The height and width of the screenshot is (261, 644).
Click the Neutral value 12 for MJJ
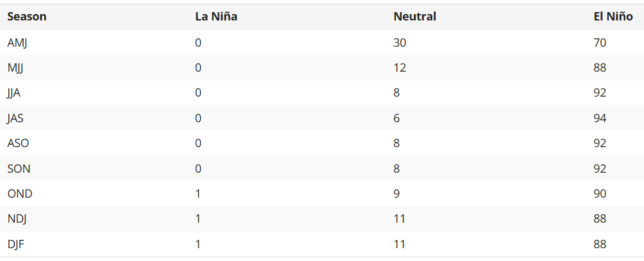pyautogui.click(x=400, y=68)
